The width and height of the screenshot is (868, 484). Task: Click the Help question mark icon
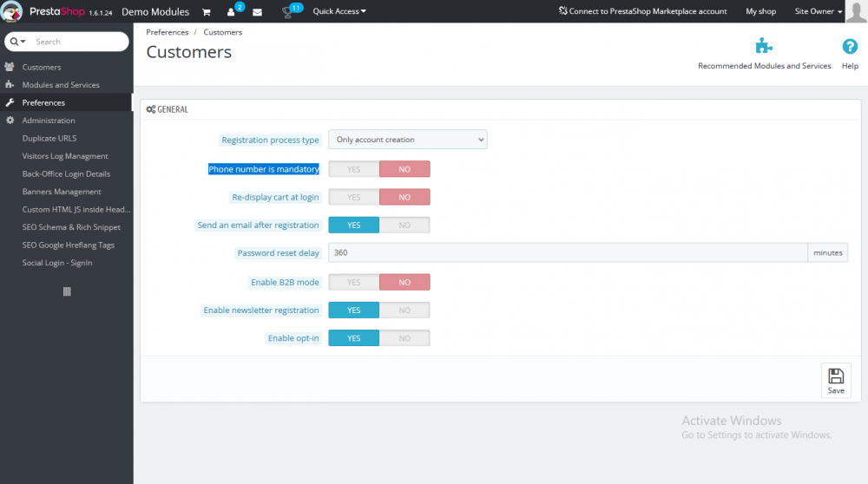[850, 47]
